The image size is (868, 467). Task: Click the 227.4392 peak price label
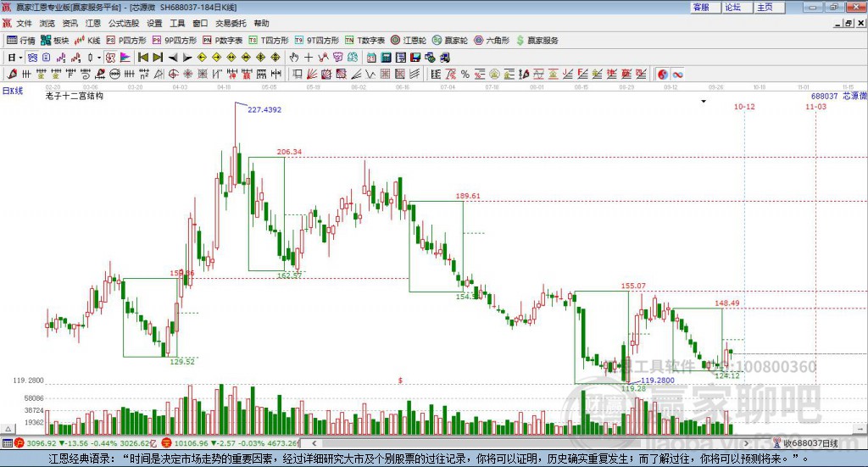264,109
